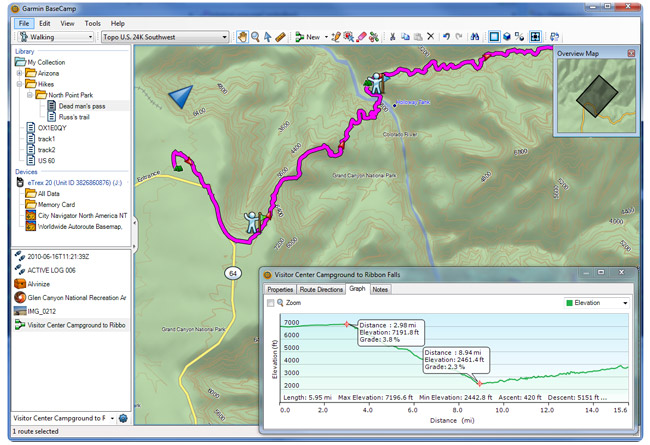Open the Visitor Center Campground filter dropdown
Screen dimensions: 650x445
[x=112, y=418]
